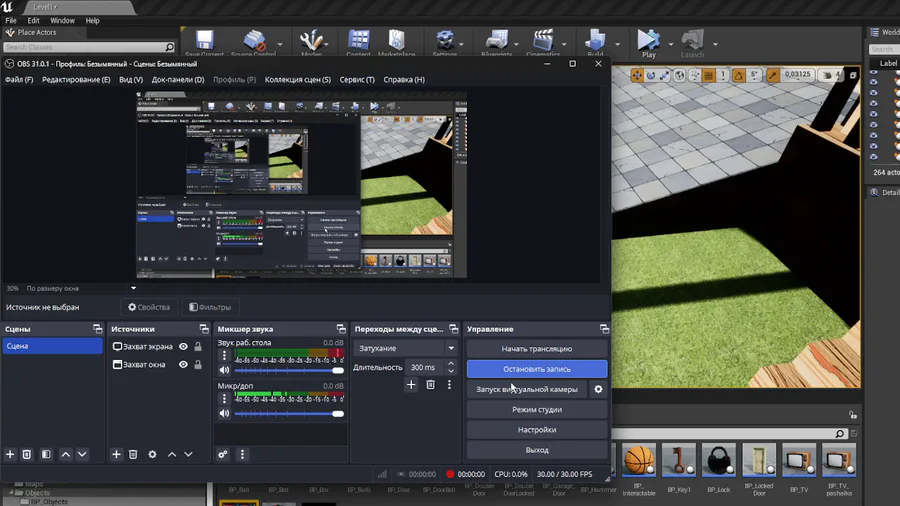Screen dimensions: 900x506
Task: Open the Cinematics toolbar icon
Action: pyautogui.click(x=542, y=42)
